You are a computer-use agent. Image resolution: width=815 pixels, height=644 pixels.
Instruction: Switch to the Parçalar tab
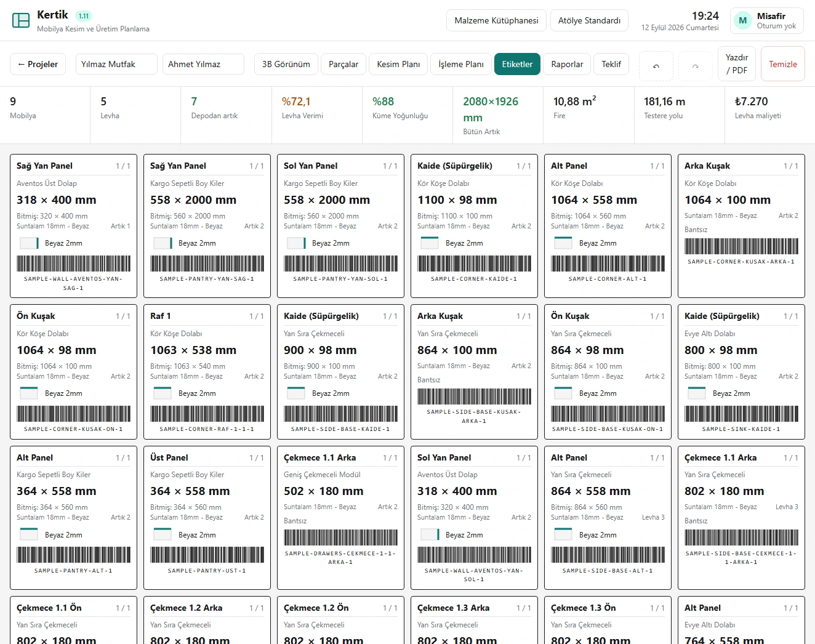tap(343, 64)
